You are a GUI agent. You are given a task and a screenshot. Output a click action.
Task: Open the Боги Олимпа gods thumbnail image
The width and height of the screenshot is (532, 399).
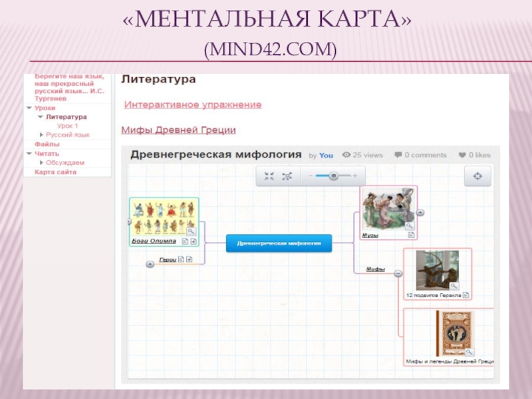point(164,217)
